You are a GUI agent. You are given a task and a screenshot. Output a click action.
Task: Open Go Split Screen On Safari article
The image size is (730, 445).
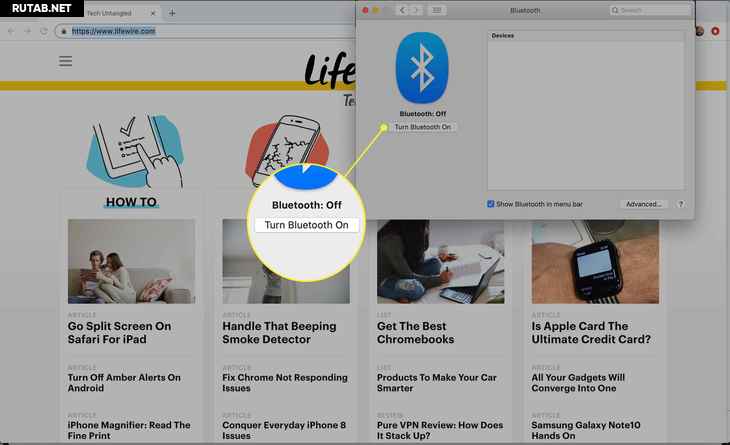(119, 333)
